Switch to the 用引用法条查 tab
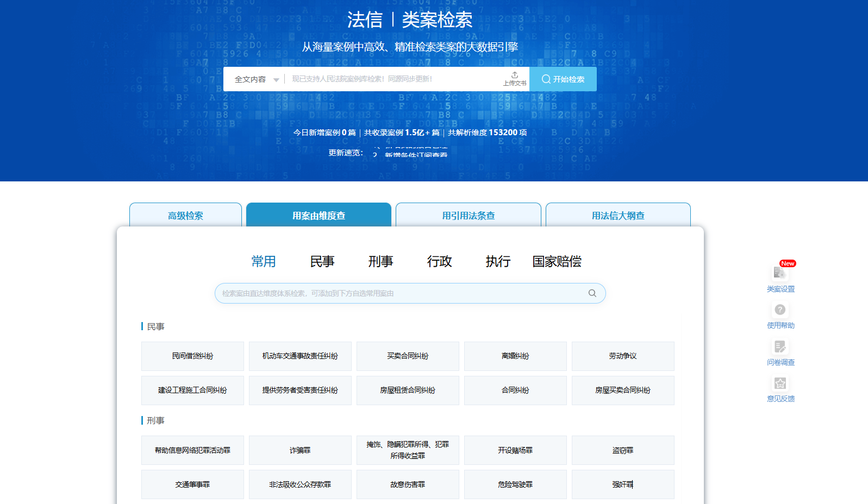Screen dimensions: 868x504 (469, 215)
